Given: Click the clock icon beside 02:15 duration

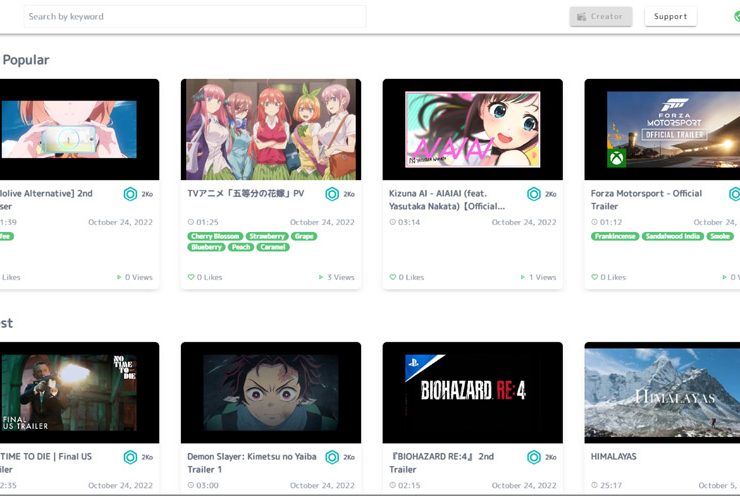Looking at the screenshot, I should (393, 485).
